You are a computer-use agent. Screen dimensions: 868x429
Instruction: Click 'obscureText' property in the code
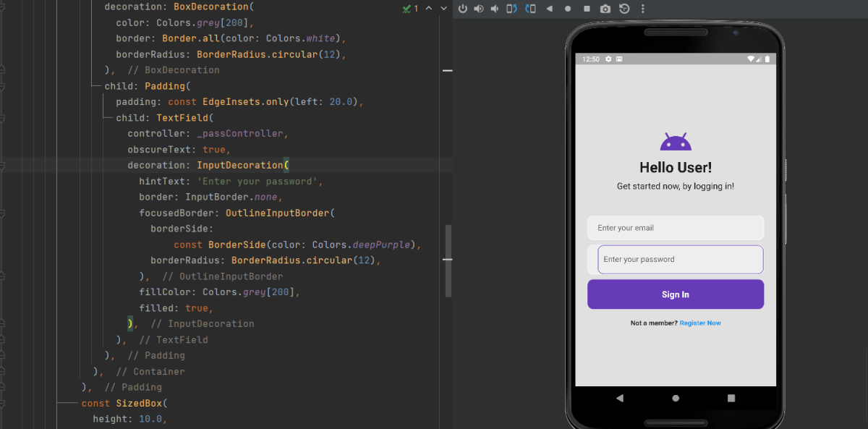click(x=159, y=150)
